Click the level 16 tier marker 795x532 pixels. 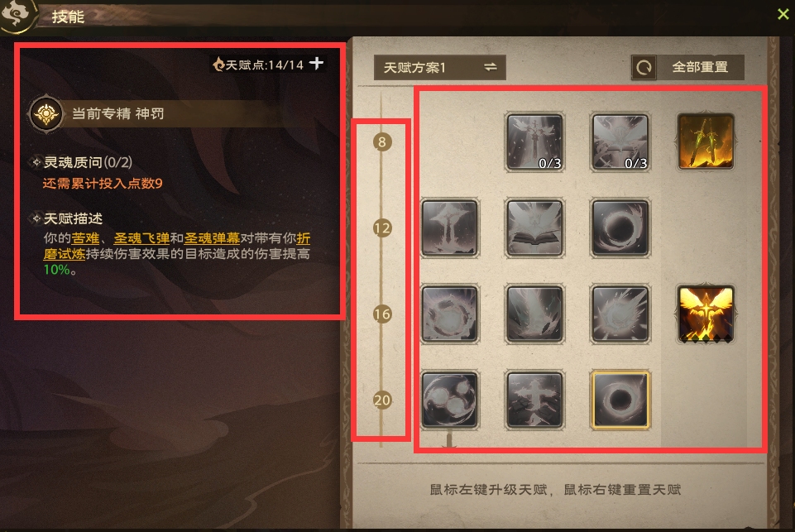click(382, 314)
